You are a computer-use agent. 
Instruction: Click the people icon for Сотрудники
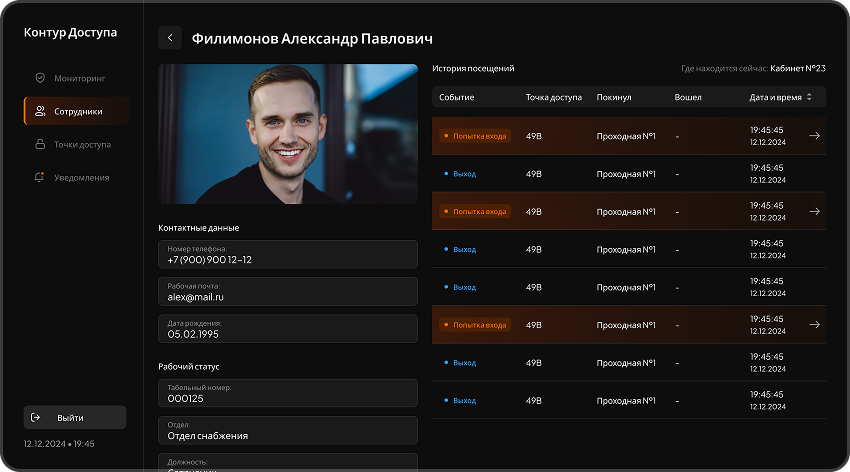(x=40, y=111)
